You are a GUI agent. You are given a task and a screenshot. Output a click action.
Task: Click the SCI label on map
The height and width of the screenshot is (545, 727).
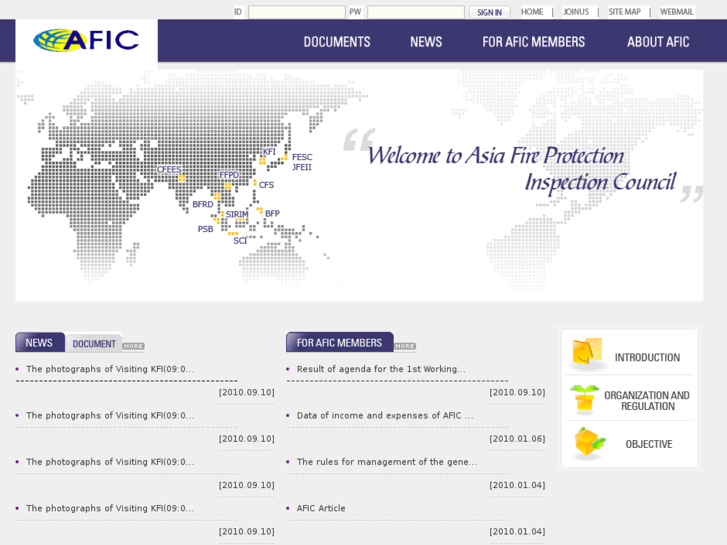click(240, 241)
